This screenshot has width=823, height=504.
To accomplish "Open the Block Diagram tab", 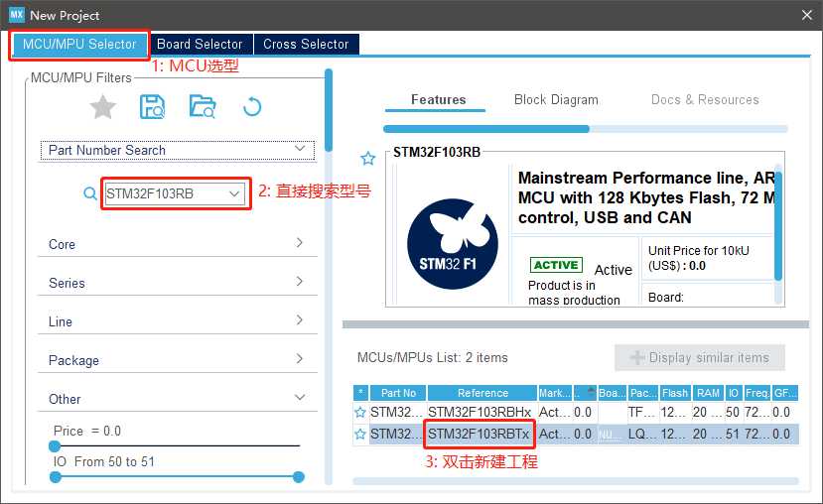I will [556, 99].
